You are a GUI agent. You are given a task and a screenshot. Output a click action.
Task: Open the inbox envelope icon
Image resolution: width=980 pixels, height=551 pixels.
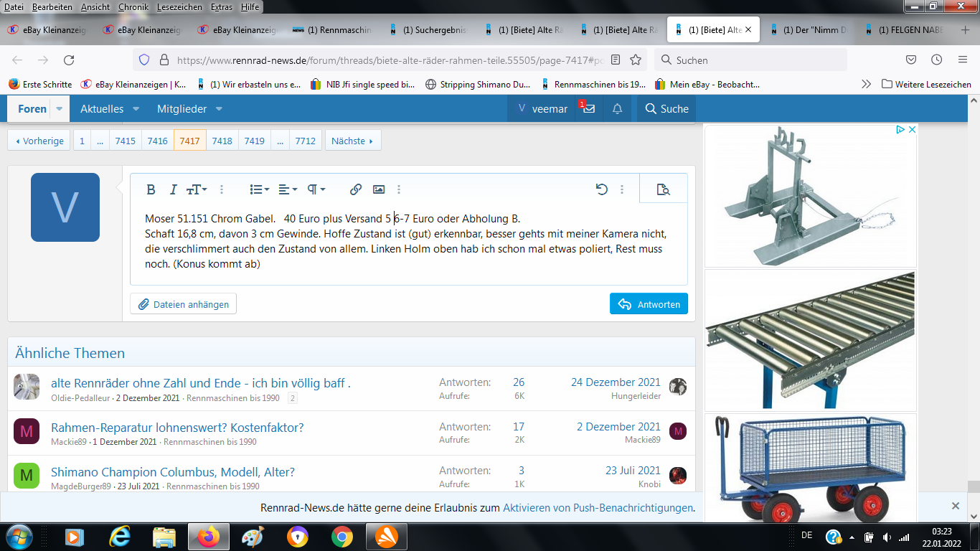point(588,109)
